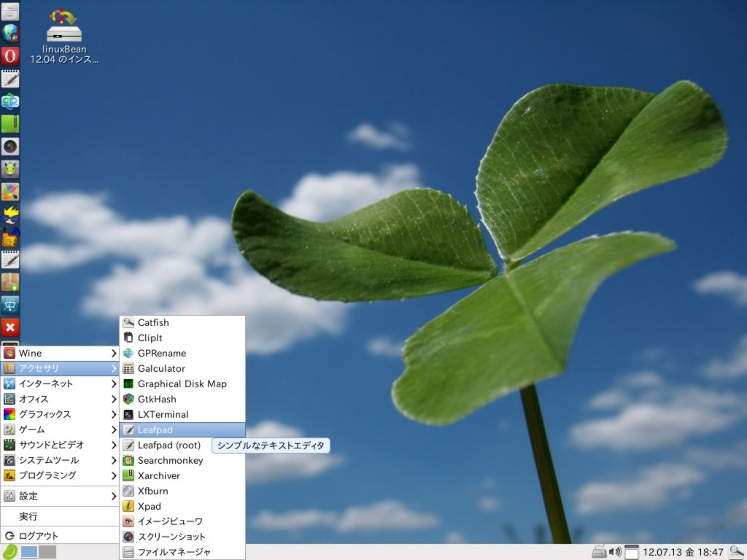Viewport: 747px width, 560px height.
Task: Click the white window icon beside the clock
Action: tap(631, 552)
